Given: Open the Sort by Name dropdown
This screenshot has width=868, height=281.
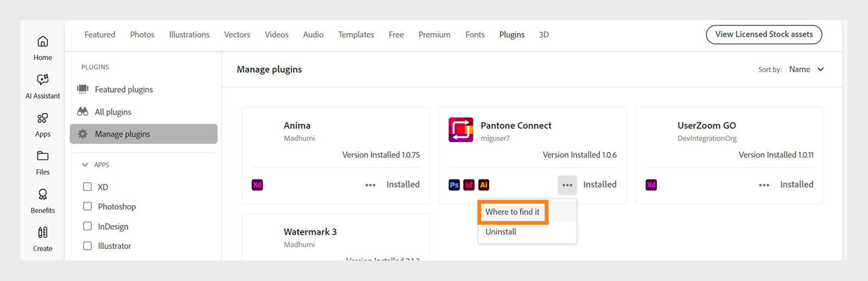Looking at the screenshot, I should (807, 69).
